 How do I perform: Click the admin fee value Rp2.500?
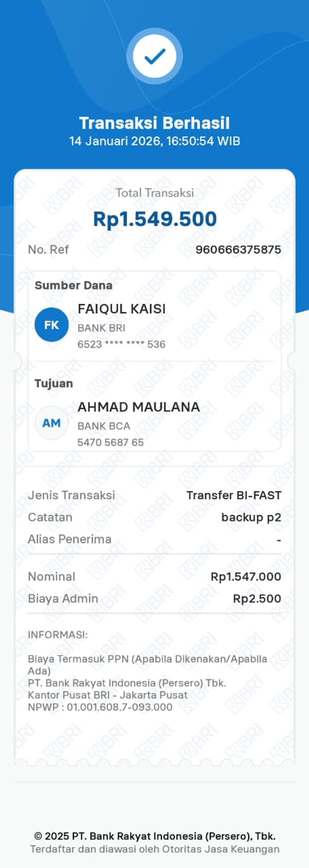coord(257,598)
